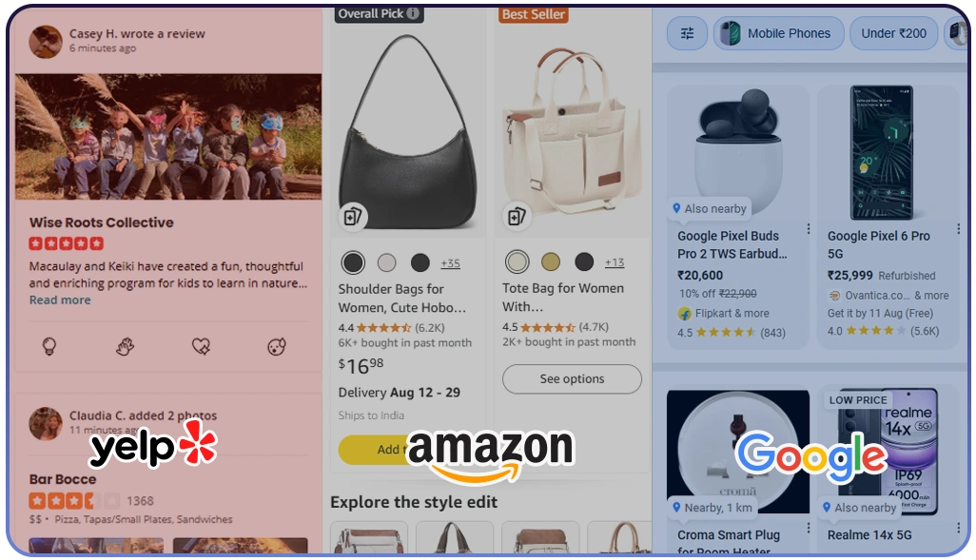Select the light grey swatch for shoulder bag
The height and width of the screenshot is (560, 976).
386,262
